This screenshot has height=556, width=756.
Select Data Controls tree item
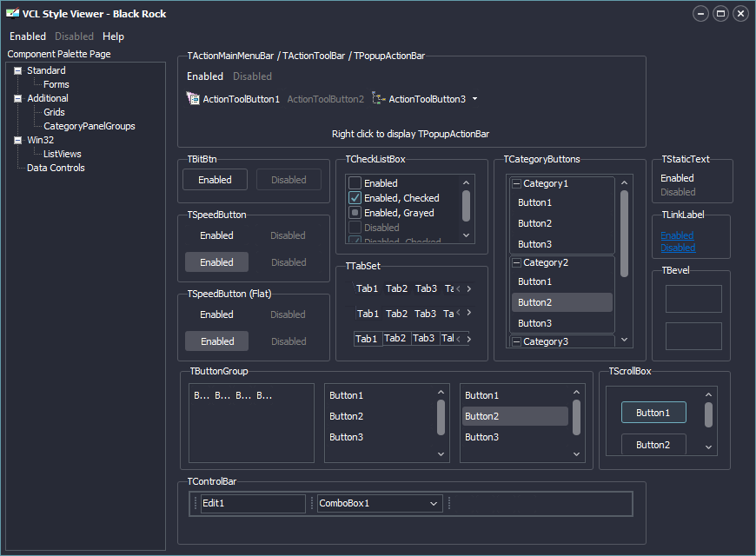tap(56, 169)
